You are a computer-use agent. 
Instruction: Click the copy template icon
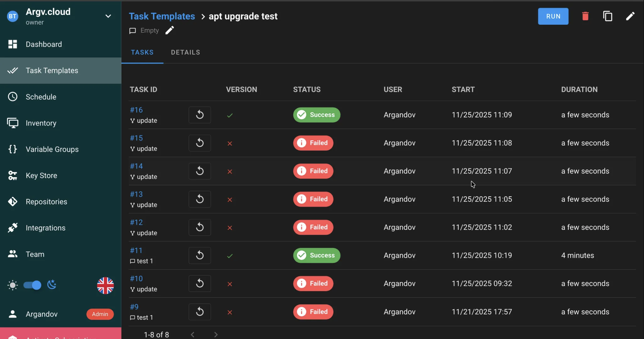(x=607, y=16)
